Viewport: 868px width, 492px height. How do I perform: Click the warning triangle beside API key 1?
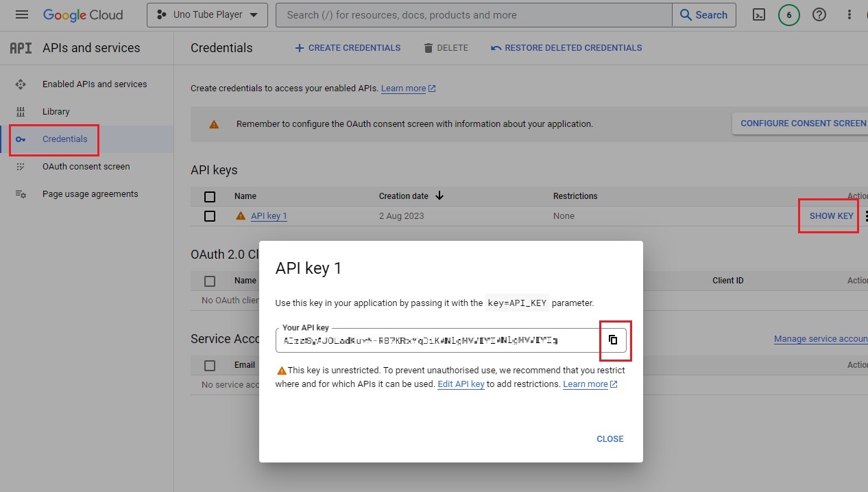[240, 215]
